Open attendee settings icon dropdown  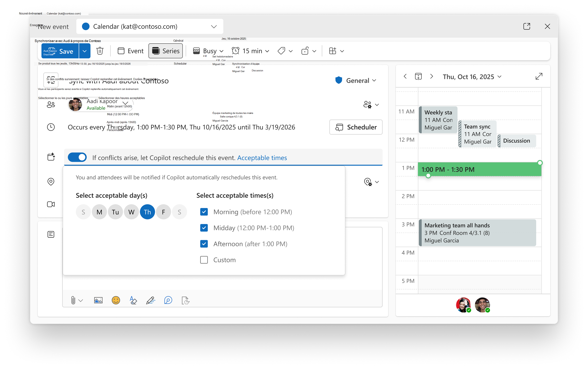[x=371, y=105]
